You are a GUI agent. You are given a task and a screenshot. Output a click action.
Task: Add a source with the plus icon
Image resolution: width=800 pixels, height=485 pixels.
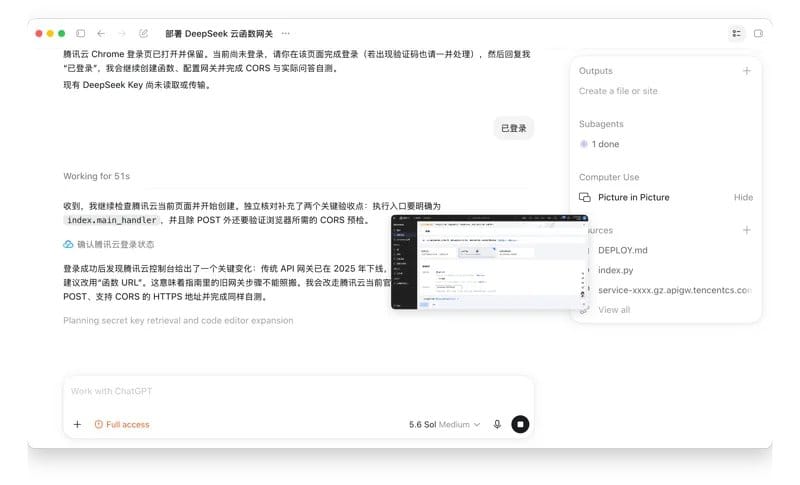tap(746, 230)
